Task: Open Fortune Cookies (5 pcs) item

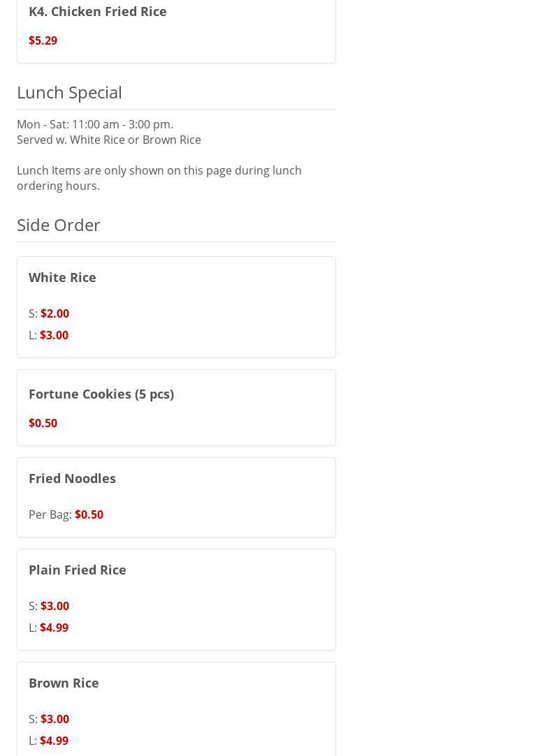Action: [101, 394]
